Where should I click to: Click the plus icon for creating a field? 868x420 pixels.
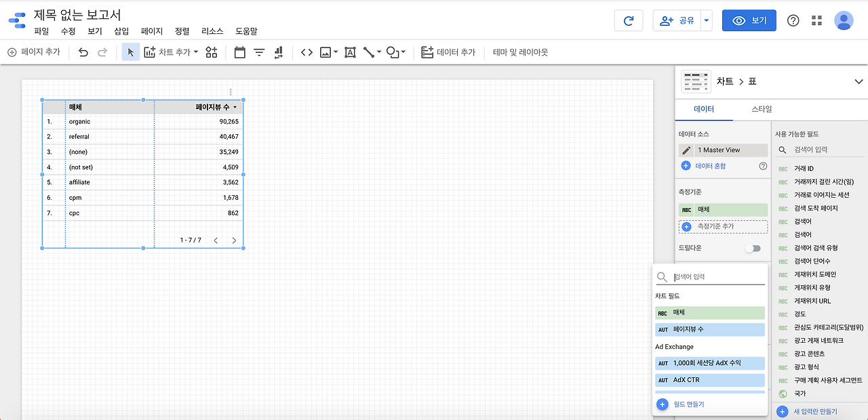[663, 404]
